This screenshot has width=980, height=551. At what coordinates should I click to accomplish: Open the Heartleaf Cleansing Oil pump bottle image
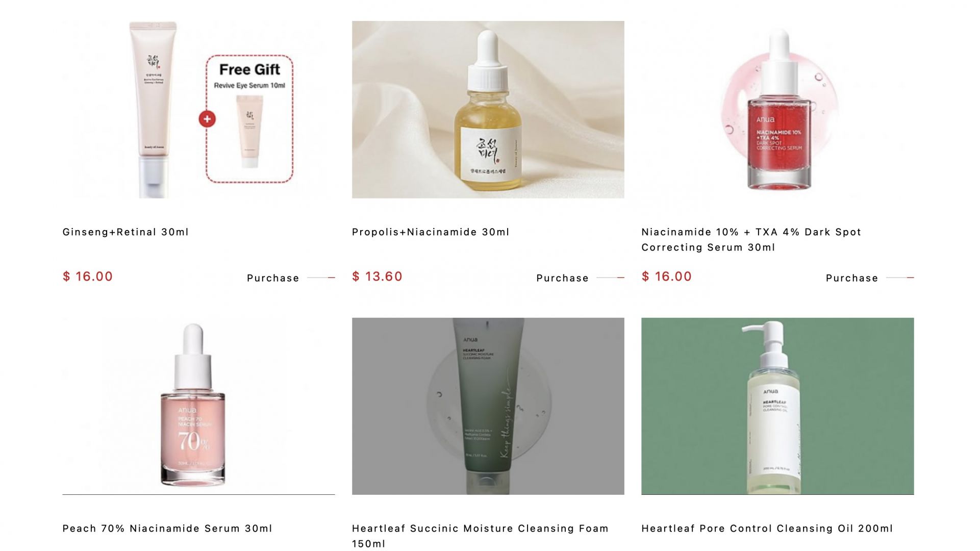[x=777, y=406]
